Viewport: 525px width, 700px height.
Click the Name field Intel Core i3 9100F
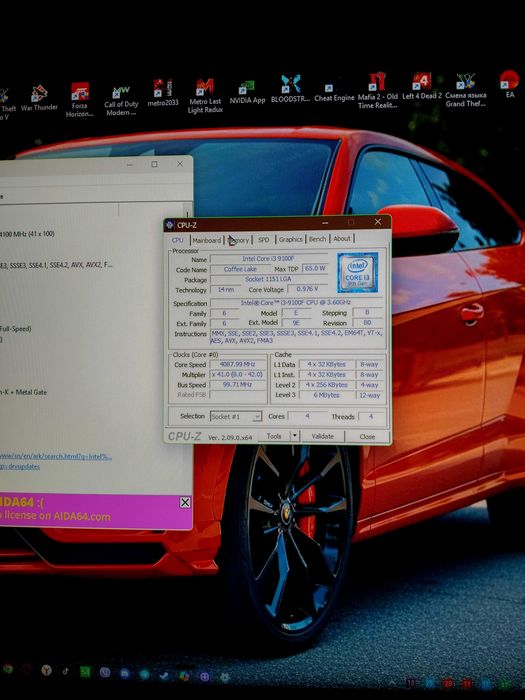click(268, 259)
